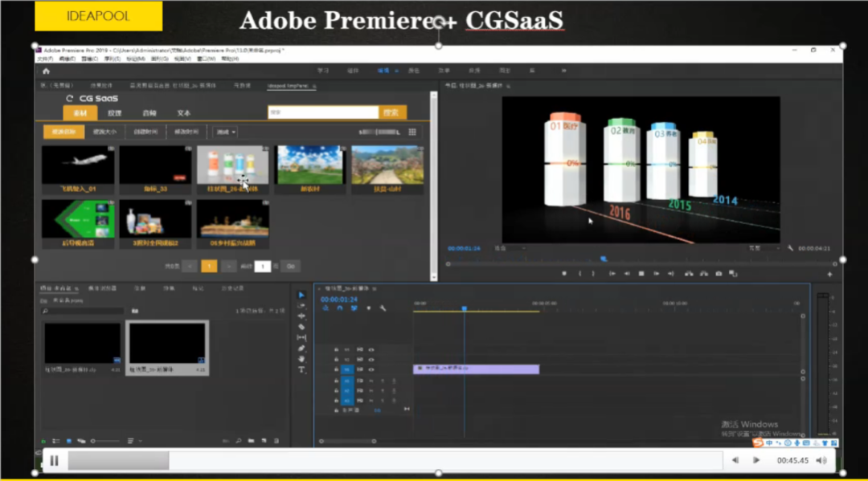
Task: Click the Go page-jump button
Action: click(x=291, y=267)
